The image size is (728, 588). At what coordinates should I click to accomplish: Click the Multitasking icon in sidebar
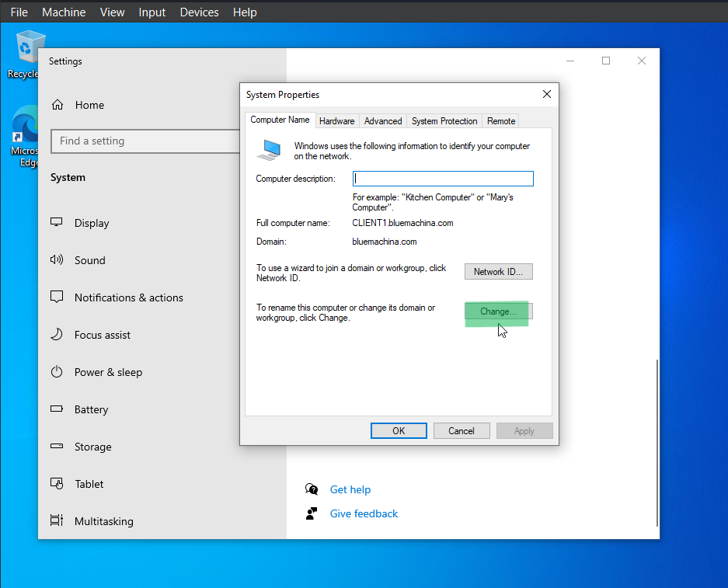(57, 520)
